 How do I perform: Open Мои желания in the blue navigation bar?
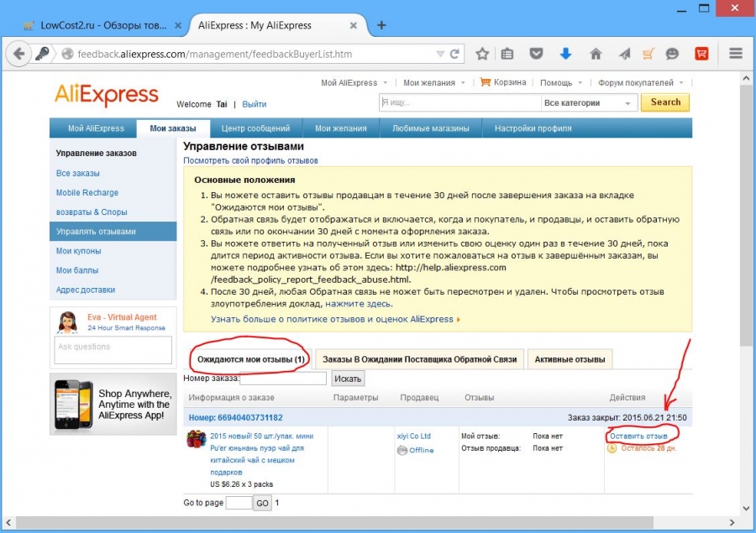tap(341, 128)
